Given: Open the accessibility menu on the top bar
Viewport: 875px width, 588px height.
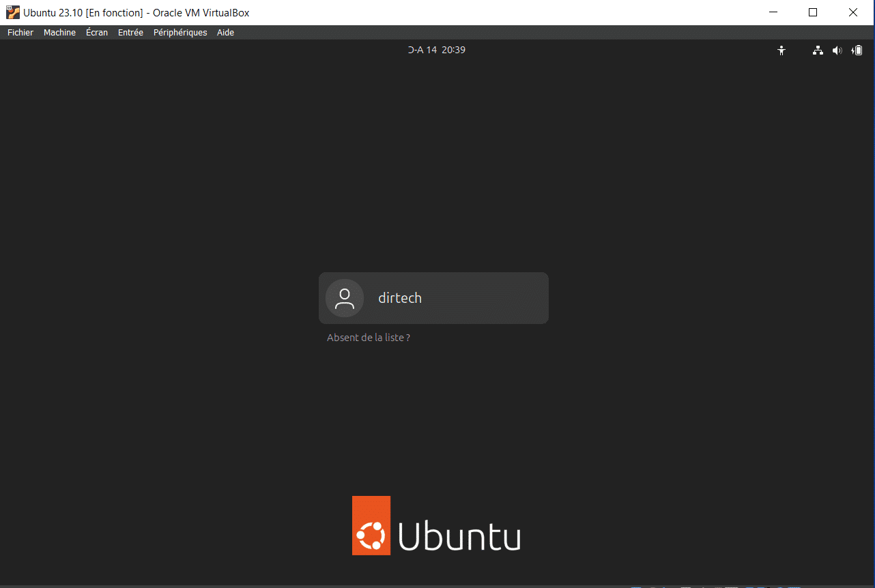Looking at the screenshot, I should click(781, 50).
